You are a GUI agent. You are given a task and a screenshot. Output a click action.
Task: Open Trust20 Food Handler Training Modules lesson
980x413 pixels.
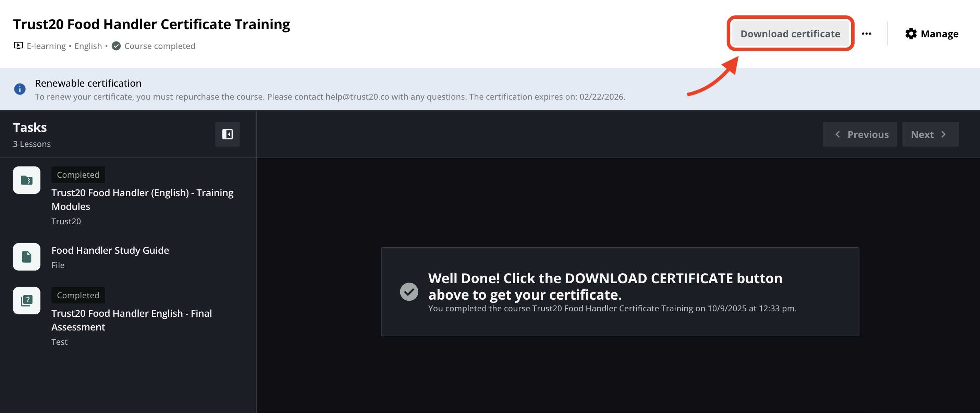142,199
